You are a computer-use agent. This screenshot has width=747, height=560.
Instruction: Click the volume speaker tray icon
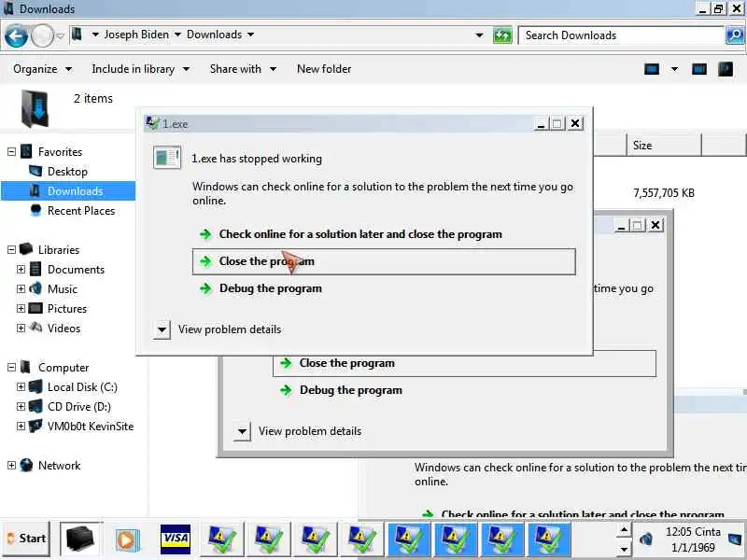click(x=646, y=539)
